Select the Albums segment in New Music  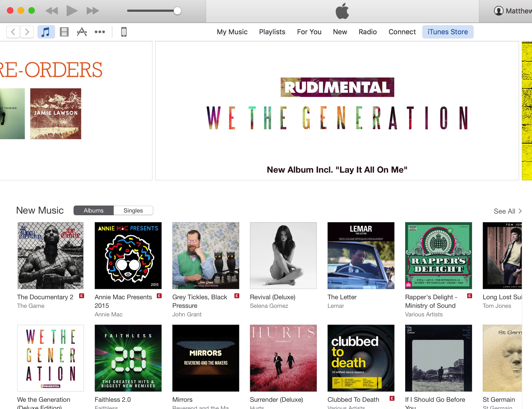(x=94, y=210)
